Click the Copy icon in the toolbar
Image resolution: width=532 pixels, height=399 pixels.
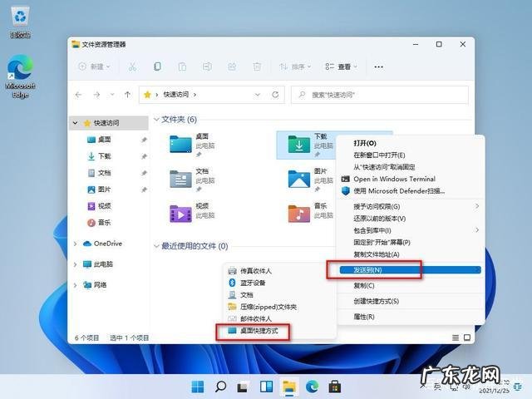tap(157, 66)
